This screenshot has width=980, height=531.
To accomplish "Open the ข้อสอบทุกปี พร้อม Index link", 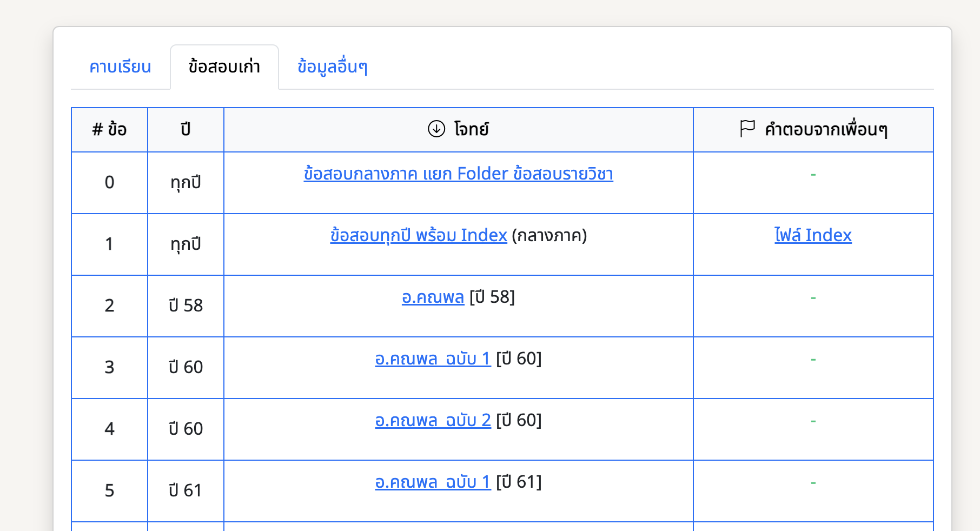I will [419, 236].
